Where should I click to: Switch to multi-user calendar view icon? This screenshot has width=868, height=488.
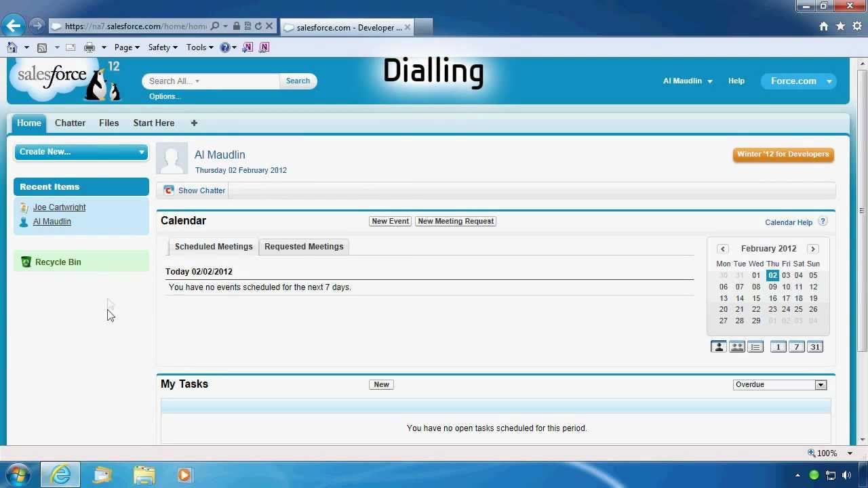pyautogui.click(x=737, y=347)
